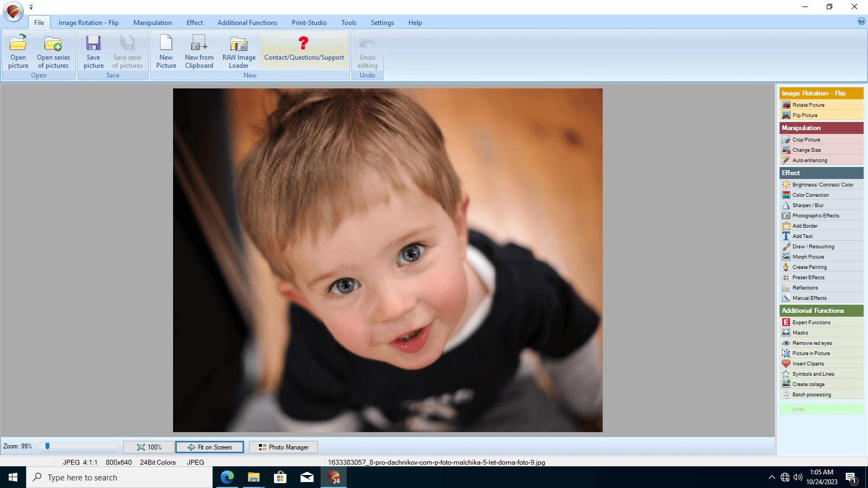Image resolution: width=868 pixels, height=488 pixels.
Task: Save picture using floppy icon
Action: coord(93,52)
